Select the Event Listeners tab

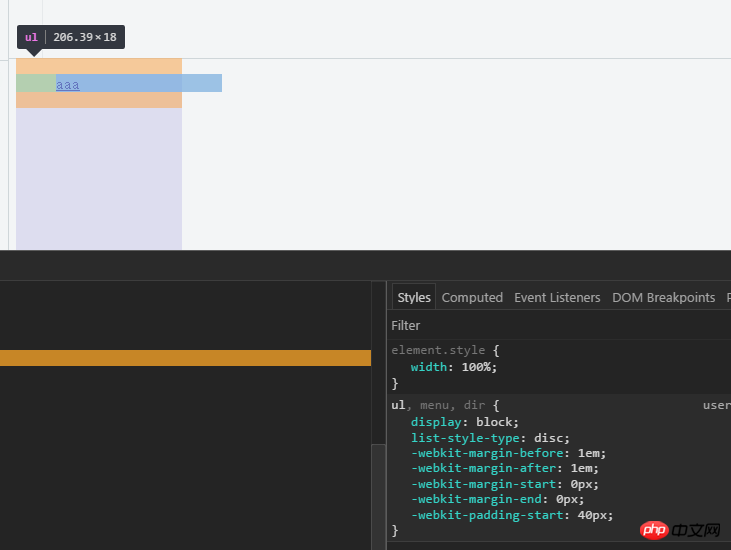pos(557,297)
